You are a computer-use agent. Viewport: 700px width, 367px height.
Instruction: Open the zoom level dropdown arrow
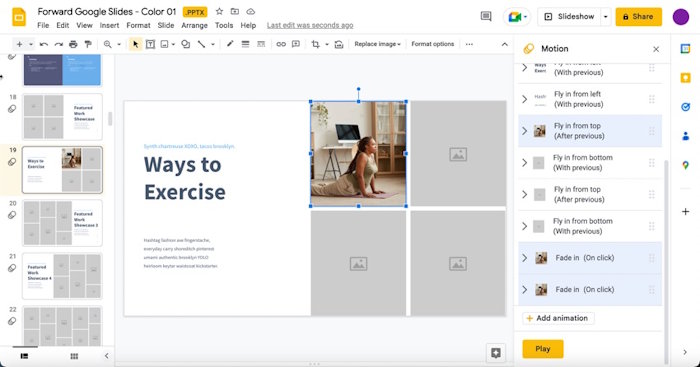click(x=119, y=44)
